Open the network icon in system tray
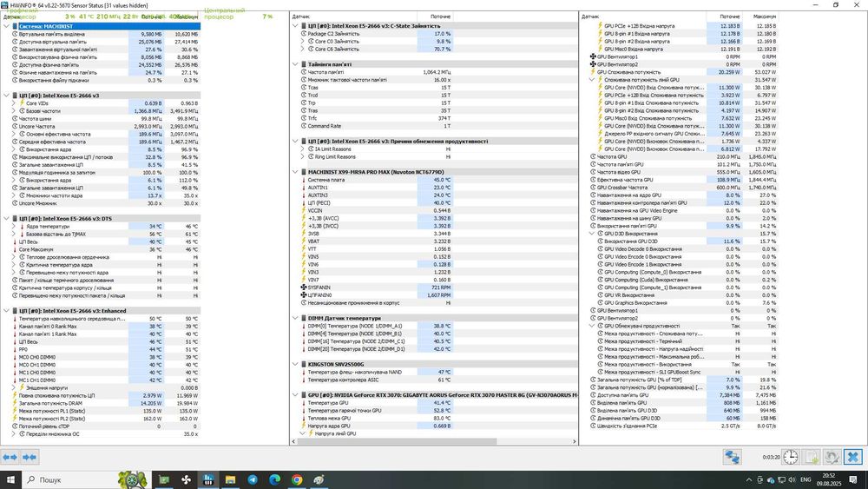The height and width of the screenshot is (489, 868). [781, 479]
